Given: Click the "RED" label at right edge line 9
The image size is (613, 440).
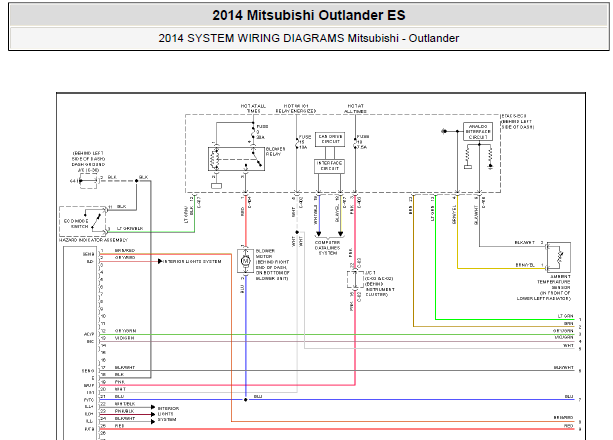Looking at the screenshot, I should tap(569, 426).
